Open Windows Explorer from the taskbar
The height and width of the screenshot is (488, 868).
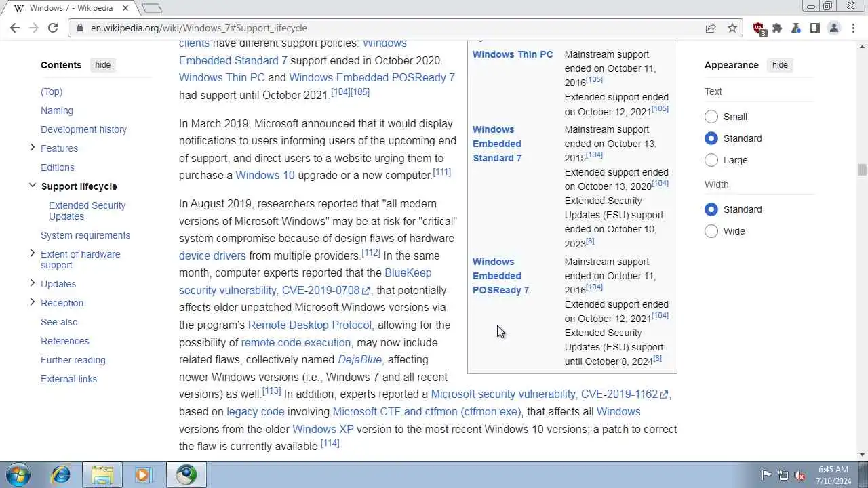click(102, 474)
